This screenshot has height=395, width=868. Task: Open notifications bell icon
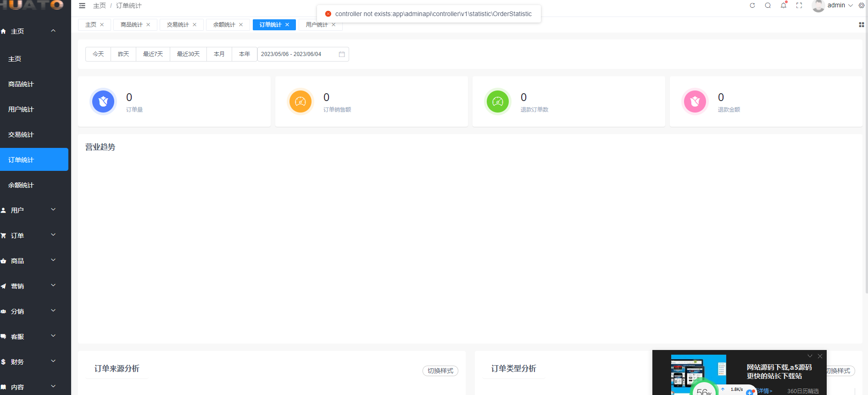click(784, 6)
